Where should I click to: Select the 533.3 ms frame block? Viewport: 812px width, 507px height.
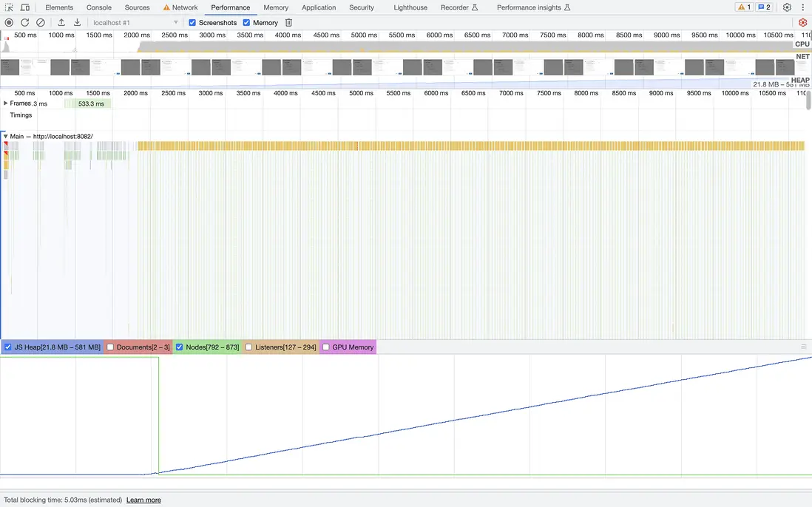click(88, 103)
